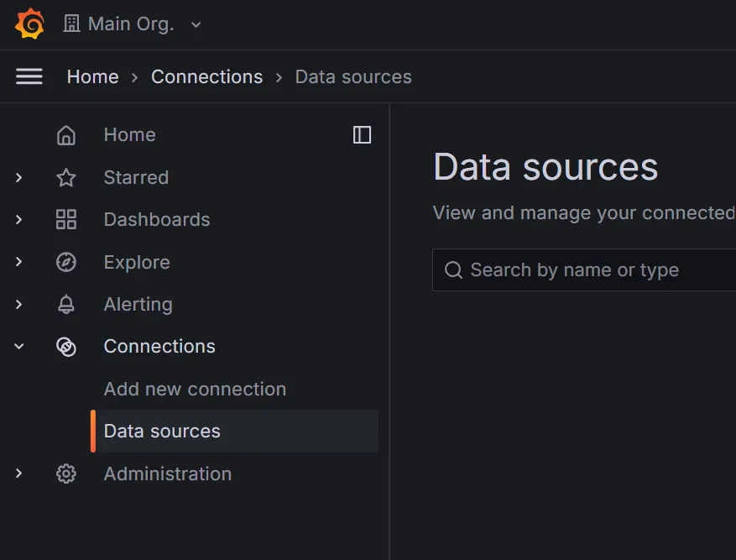Screen dimensions: 736x560
Task: Expand the Dashboards section chevron
Action: pos(18,220)
